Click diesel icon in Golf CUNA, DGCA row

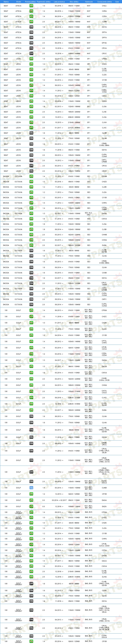point(31,482)
